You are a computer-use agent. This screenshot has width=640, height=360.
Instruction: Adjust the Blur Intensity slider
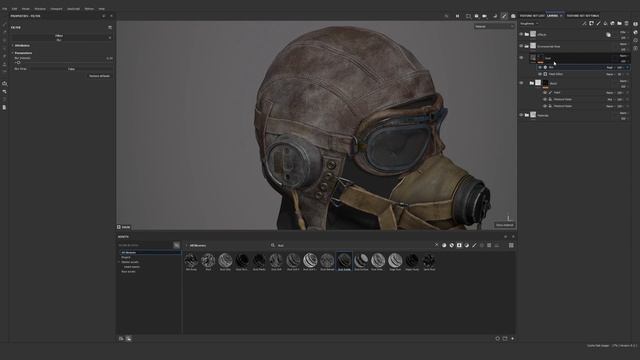[x=63, y=62]
